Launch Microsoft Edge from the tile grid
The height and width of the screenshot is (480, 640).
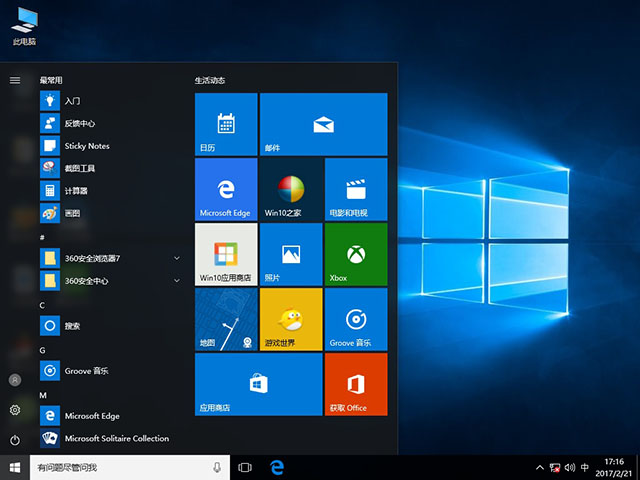tap(226, 189)
